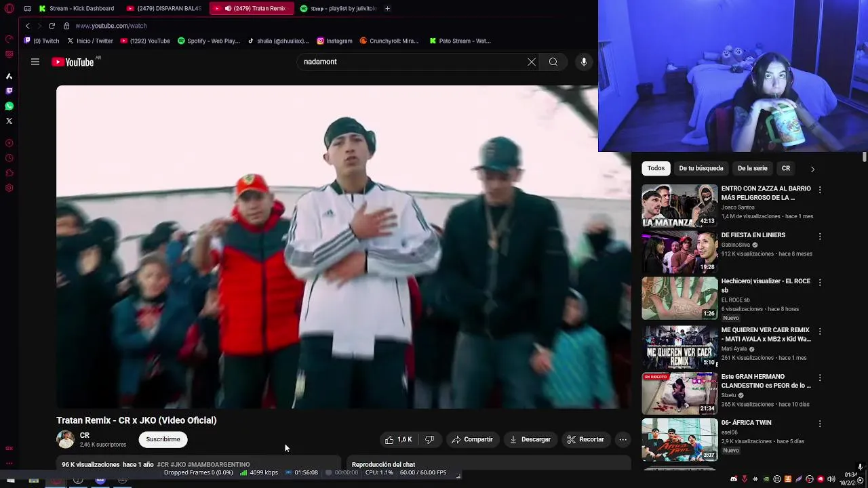868x488 pixels.
Task: Play ENTRO CON ZAZZA AL BARRIO thumbnail
Action: 679,205
